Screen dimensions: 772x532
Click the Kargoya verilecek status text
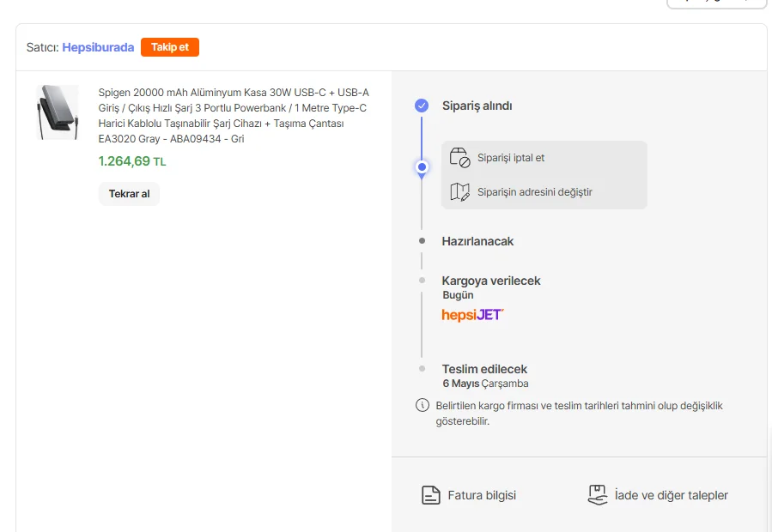(491, 281)
